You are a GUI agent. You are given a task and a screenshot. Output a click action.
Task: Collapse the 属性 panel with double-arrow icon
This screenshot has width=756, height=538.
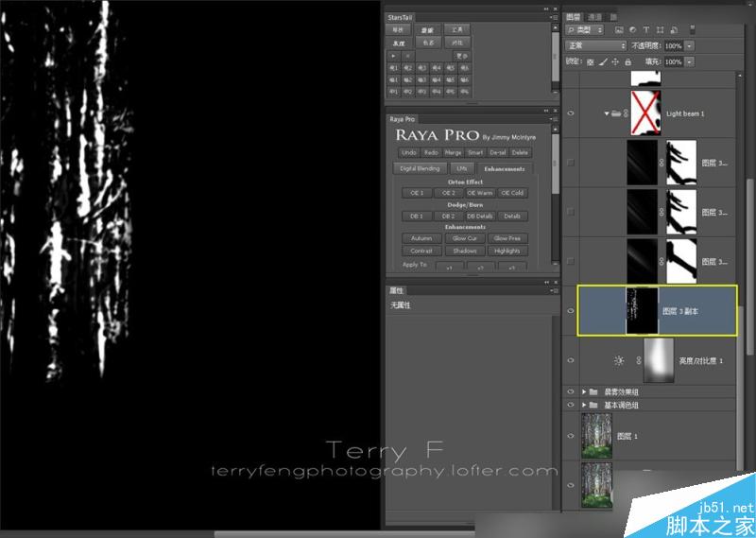pos(546,282)
